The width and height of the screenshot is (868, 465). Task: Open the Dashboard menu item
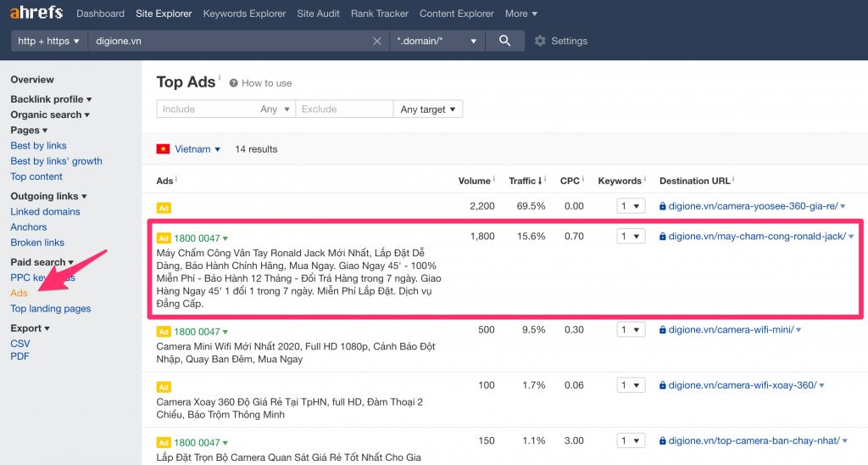coord(100,14)
